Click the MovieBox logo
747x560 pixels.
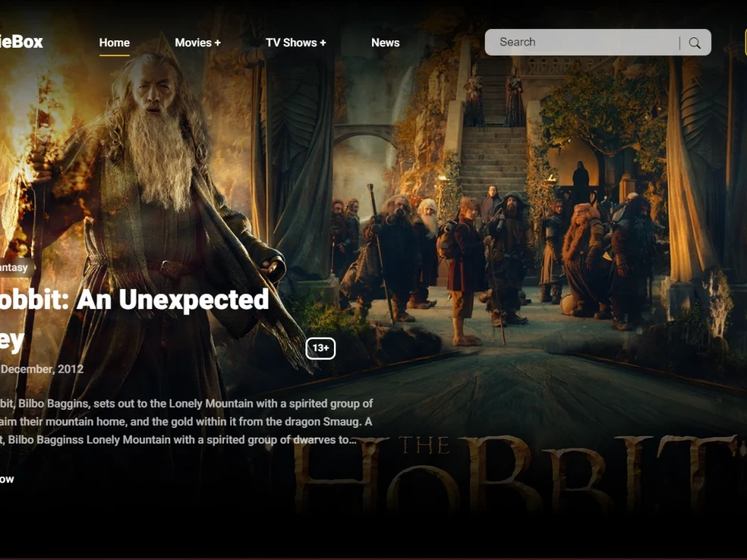tap(21, 42)
